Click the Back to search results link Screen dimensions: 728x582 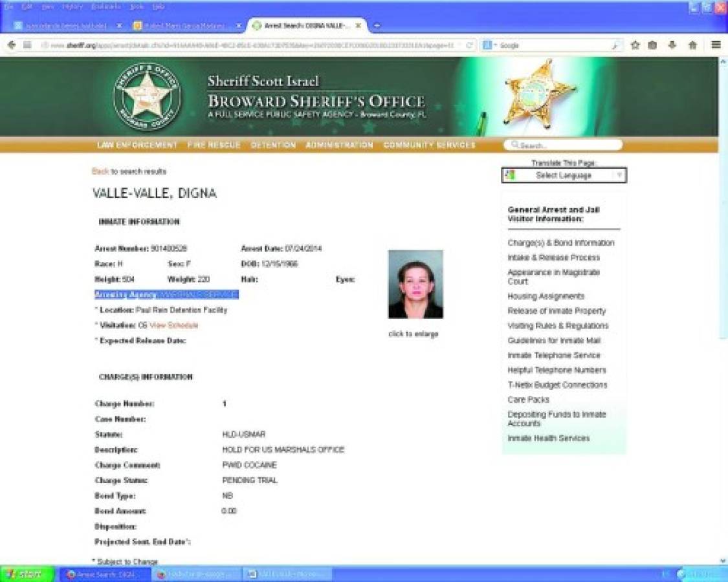pos(100,171)
